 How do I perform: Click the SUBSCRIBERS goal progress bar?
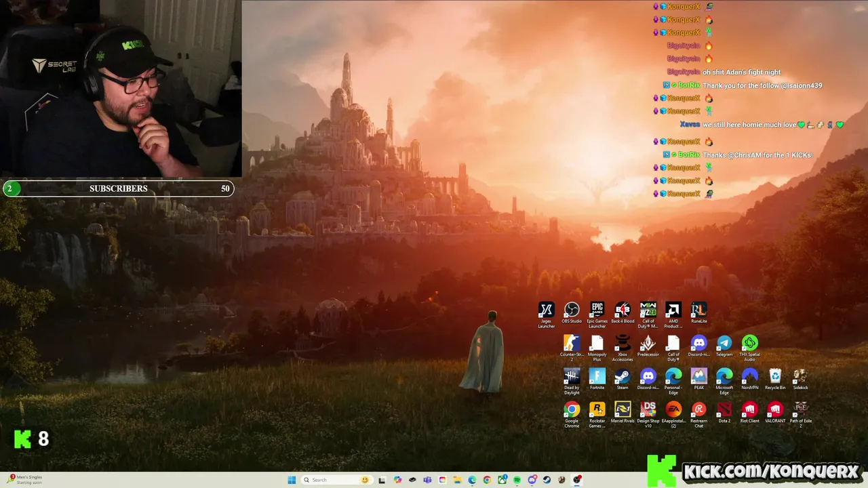tap(119, 188)
